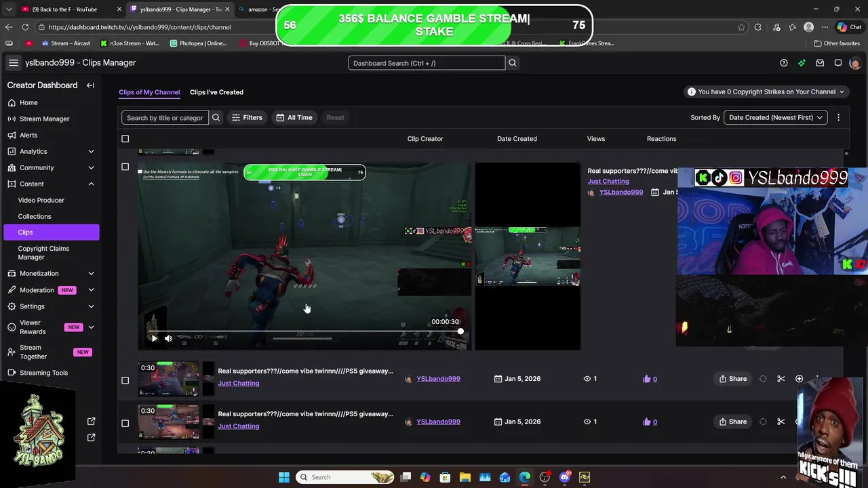868x488 pixels.
Task: Click the scissors edit icon in first clip row
Action: click(781, 379)
